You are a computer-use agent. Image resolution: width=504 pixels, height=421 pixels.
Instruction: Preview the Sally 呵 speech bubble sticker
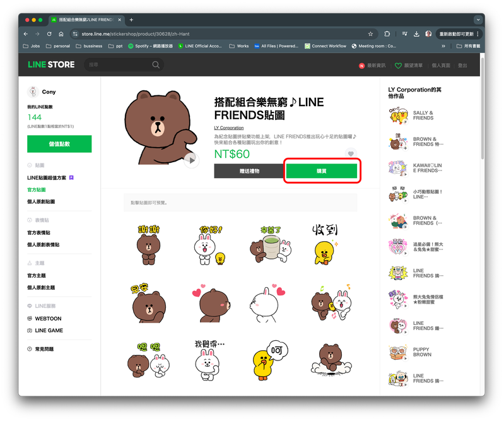270,360
